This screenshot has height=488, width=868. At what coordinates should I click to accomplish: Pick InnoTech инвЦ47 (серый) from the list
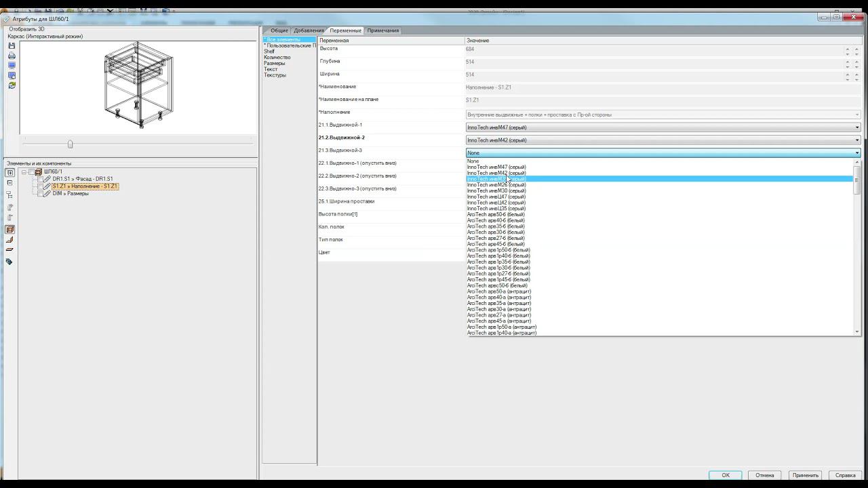pos(659,197)
